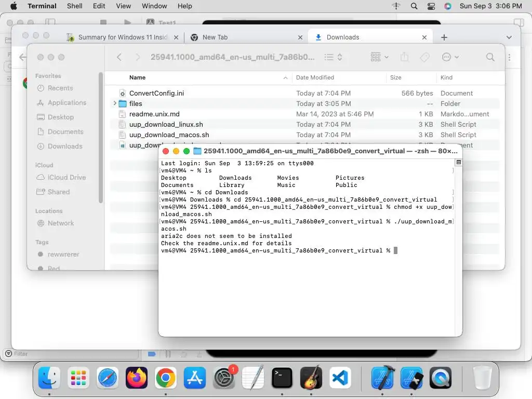Open QuickTime Player in the Dock

(x=441, y=378)
